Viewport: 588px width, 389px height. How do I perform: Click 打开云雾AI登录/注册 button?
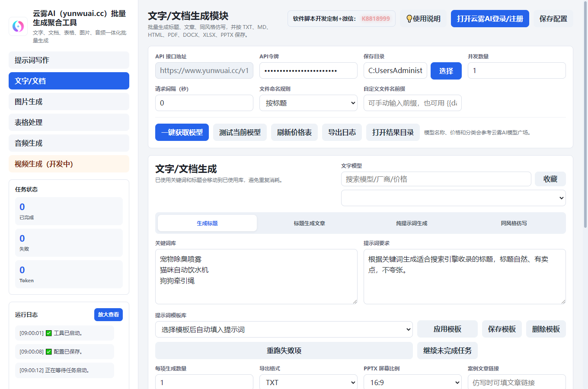pyautogui.click(x=490, y=19)
